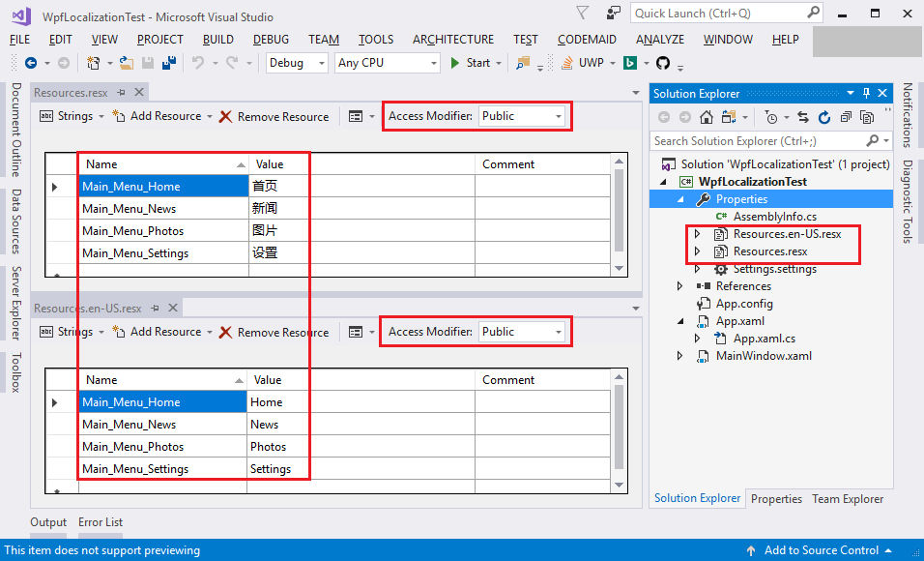Click the Show All Files icon in Solution Explorer
The image size is (924, 561).
(x=867, y=117)
